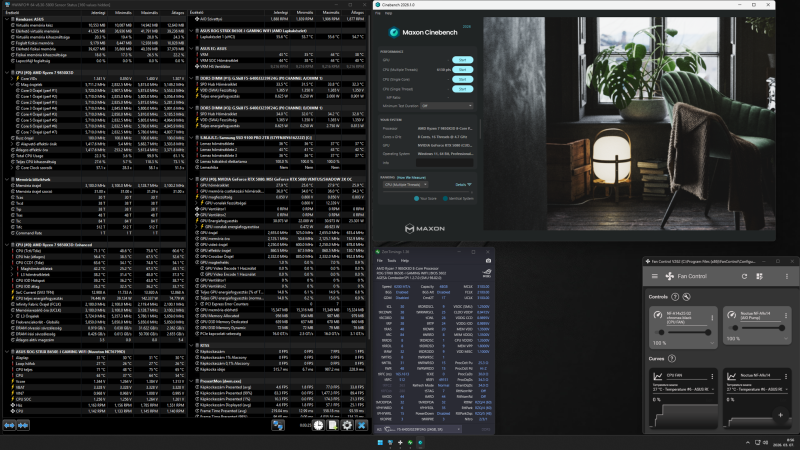Click ZenTimings green icon on taskbar
Viewport: 800px width, 450px height.
410,442
